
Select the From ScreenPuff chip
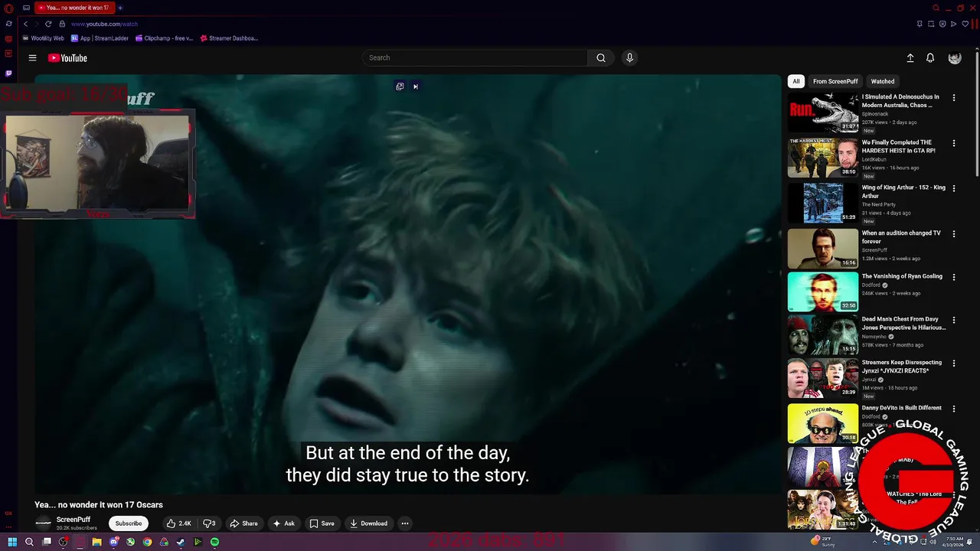(x=835, y=81)
